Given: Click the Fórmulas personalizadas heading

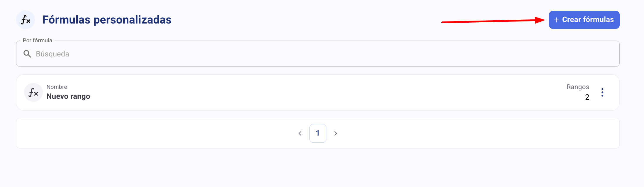Looking at the screenshot, I should (107, 20).
